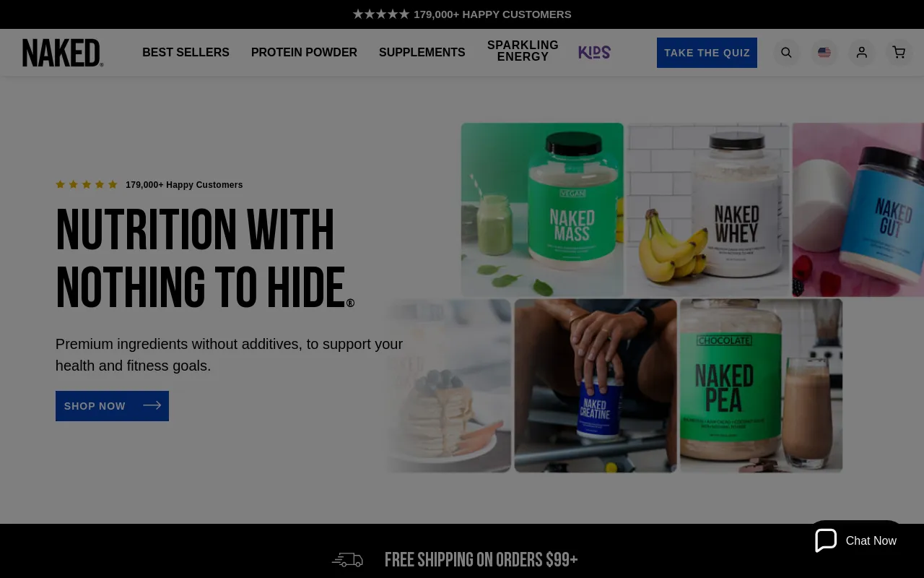Image resolution: width=924 pixels, height=578 pixels.
Task: Click the US flag country selector
Action: 824,53
